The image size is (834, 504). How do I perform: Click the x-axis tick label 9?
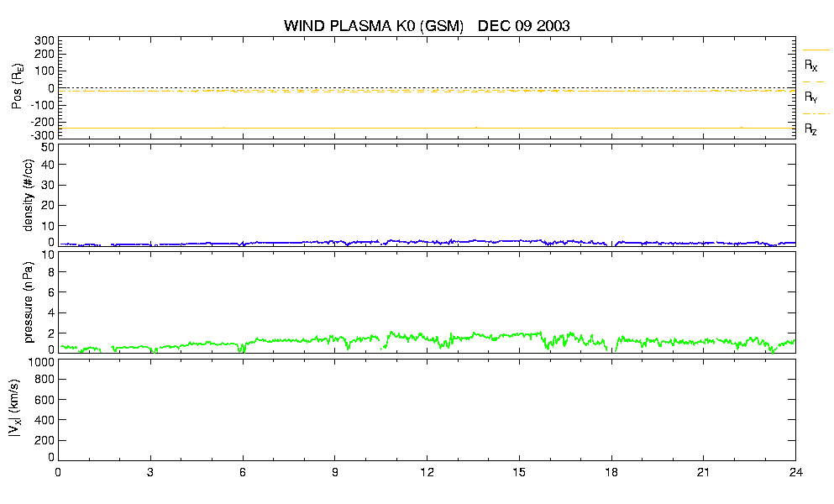click(x=334, y=472)
